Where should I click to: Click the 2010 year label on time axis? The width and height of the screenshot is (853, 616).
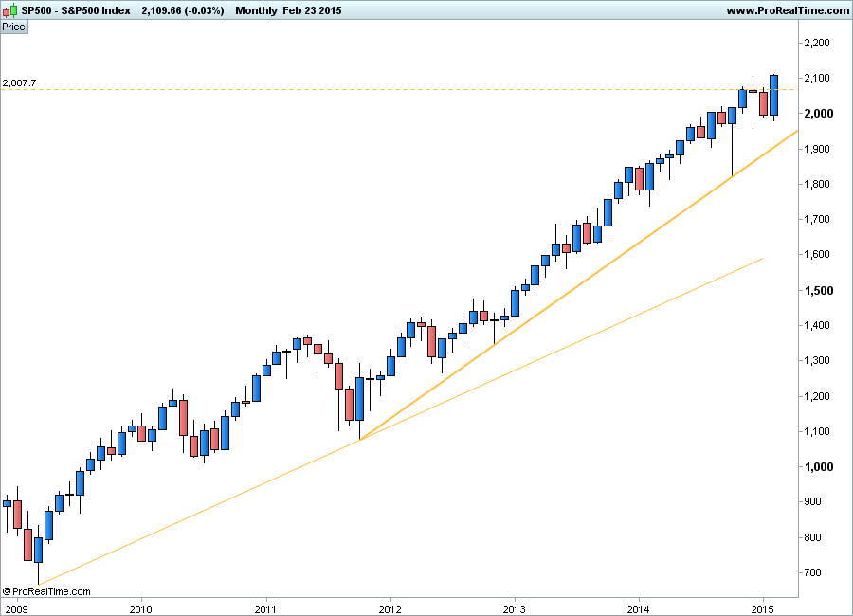140,609
